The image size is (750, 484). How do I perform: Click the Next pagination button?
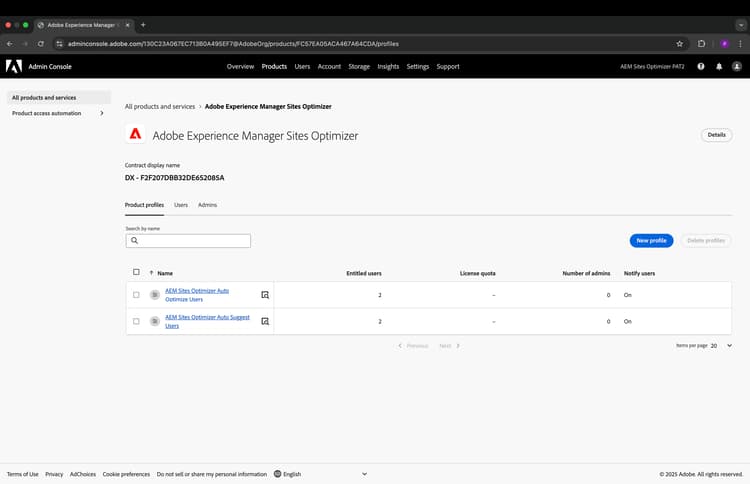449,346
